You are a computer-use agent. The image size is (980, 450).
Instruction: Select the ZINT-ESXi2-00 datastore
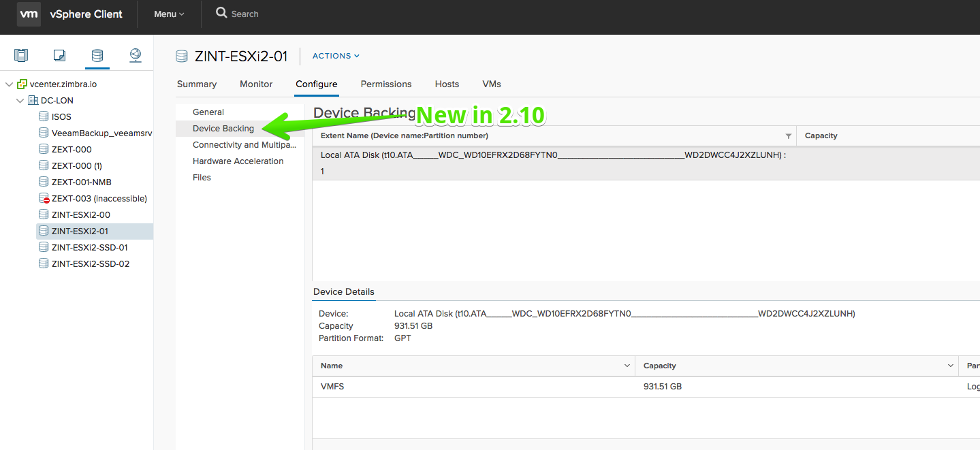(81, 214)
